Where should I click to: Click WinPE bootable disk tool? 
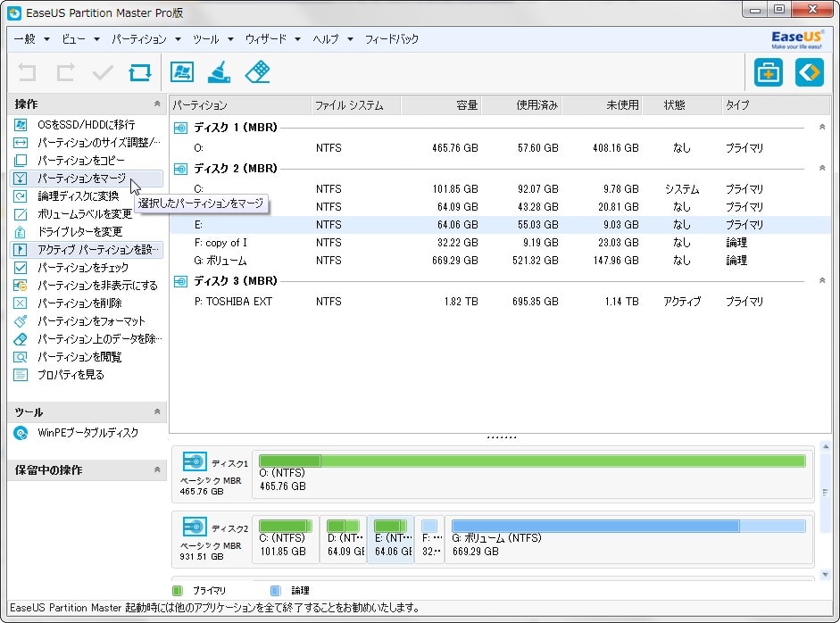87,433
